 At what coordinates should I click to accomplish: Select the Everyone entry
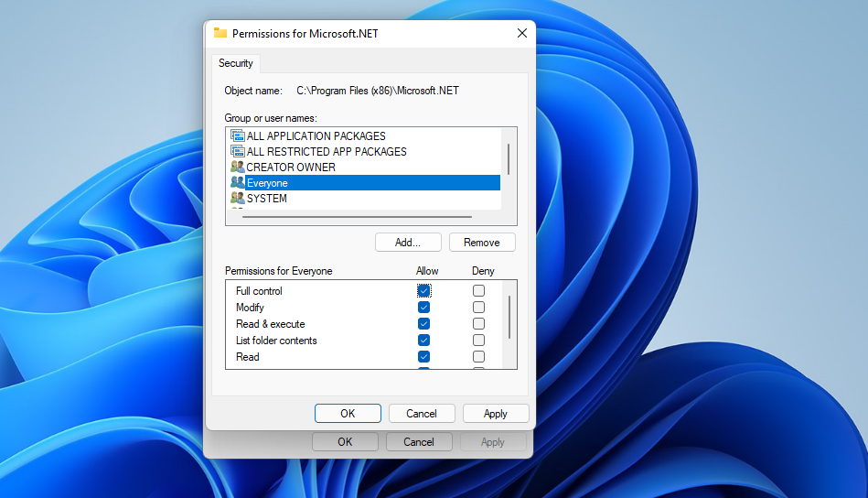click(365, 182)
